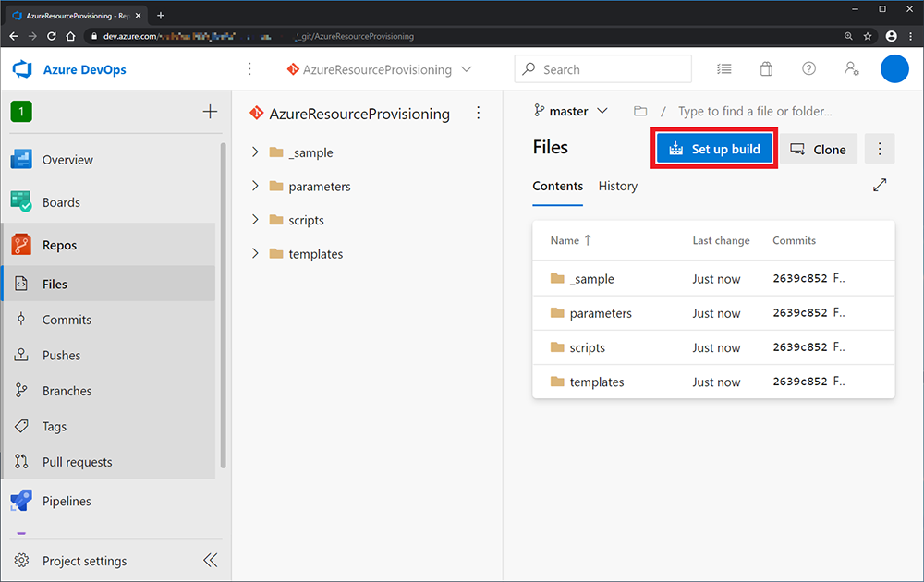The width and height of the screenshot is (924, 582).
Task: Close the AzureResourceProvisioning browser tab
Action: tap(138, 16)
